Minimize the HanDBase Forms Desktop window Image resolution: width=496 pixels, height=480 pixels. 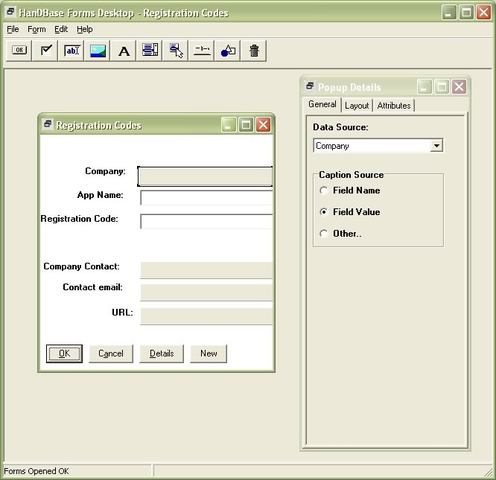(449, 13)
